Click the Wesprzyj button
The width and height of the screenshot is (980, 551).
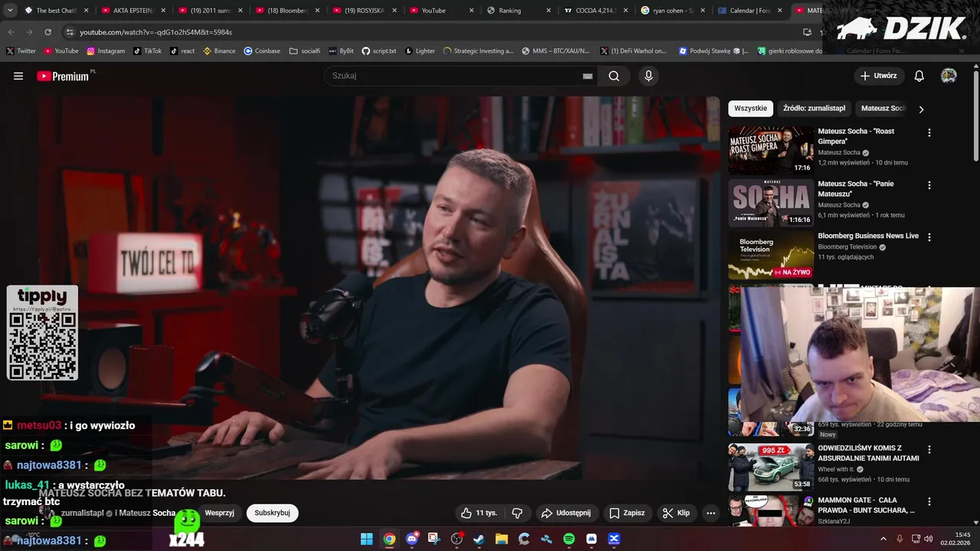tap(219, 513)
